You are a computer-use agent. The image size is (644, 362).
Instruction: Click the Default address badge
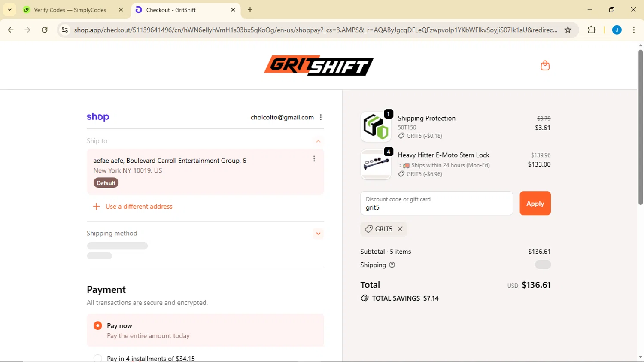tap(106, 183)
